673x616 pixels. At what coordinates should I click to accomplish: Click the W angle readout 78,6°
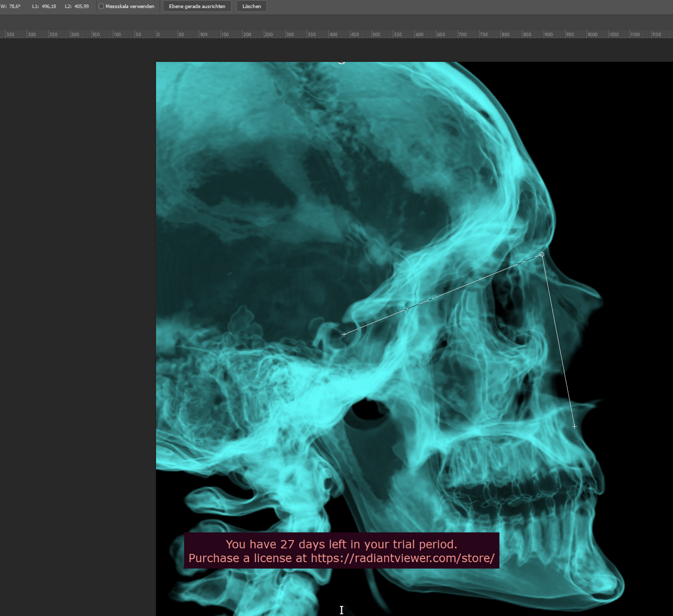point(15,7)
